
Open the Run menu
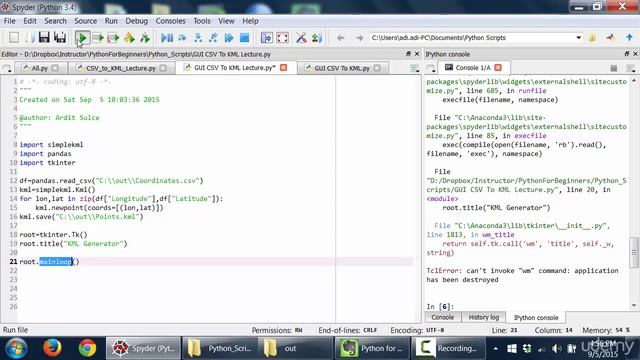[x=111, y=21]
